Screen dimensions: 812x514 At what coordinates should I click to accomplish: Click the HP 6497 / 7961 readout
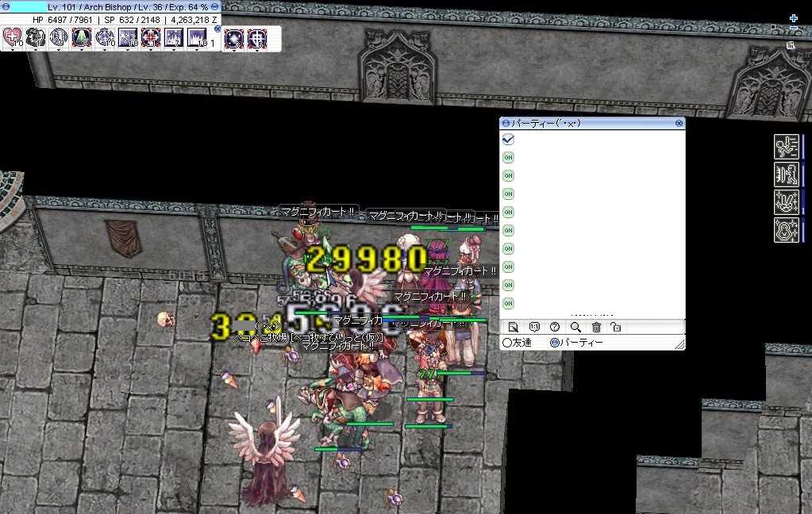(x=63, y=20)
